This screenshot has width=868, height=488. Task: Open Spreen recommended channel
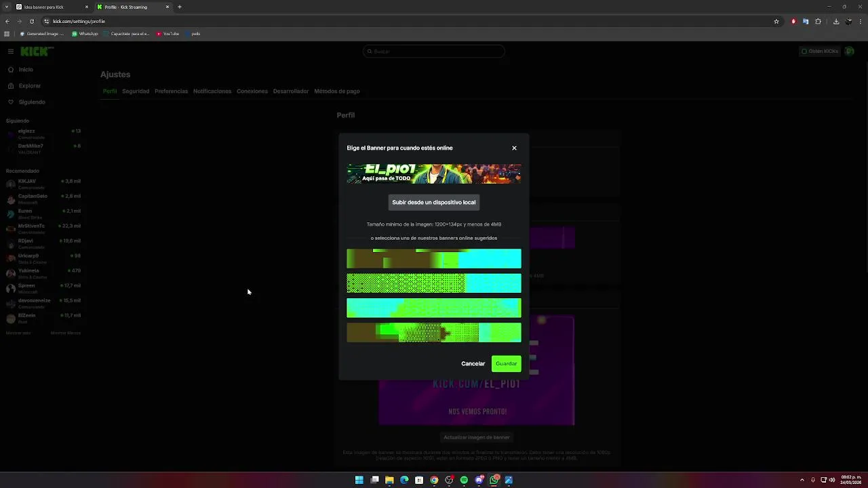click(x=43, y=288)
